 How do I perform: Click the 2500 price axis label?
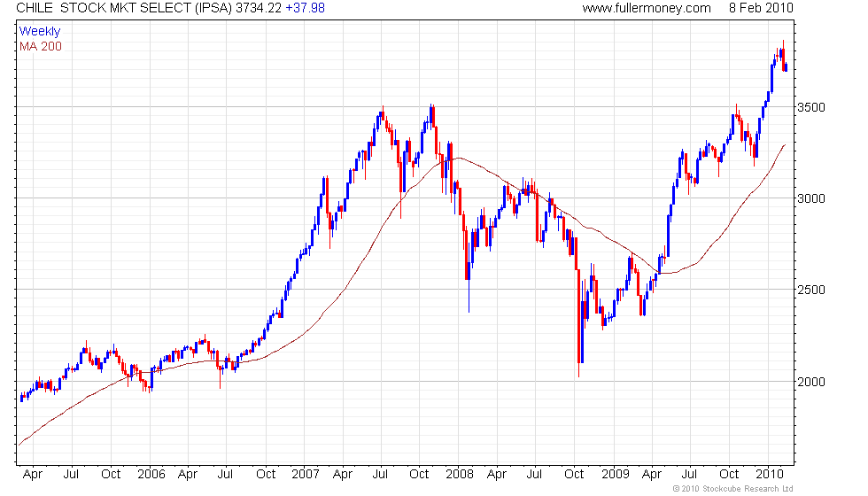[811, 291]
